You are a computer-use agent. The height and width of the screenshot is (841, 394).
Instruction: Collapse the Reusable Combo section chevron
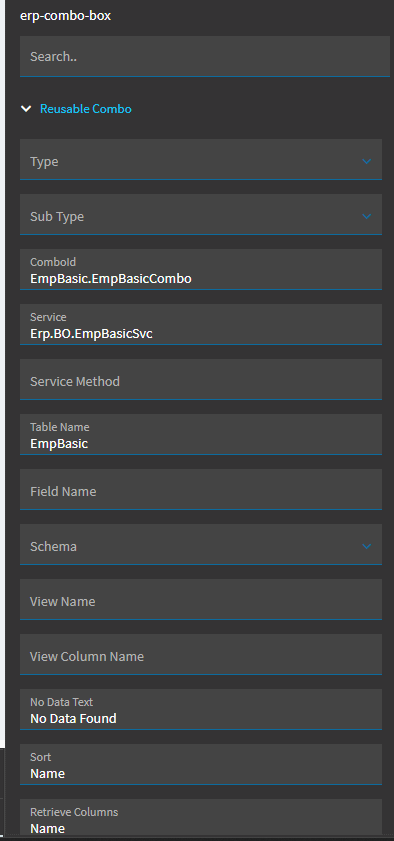(25, 109)
